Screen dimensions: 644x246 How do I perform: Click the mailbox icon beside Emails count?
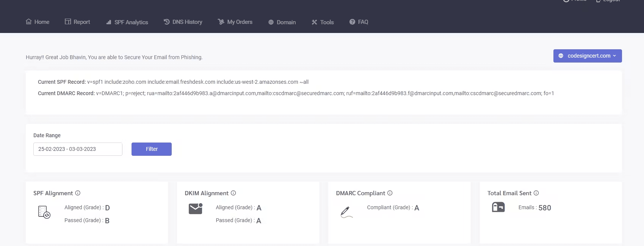498,207
